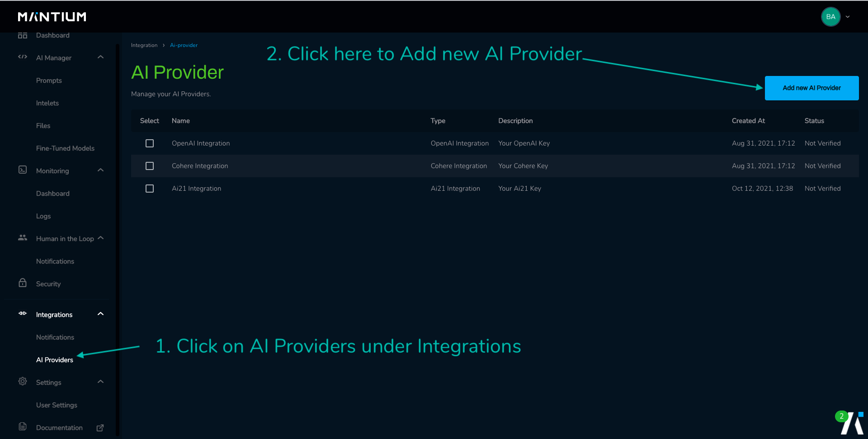Click the Integrations link icon
Screen dimensions: 868x439
click(23, 313)
